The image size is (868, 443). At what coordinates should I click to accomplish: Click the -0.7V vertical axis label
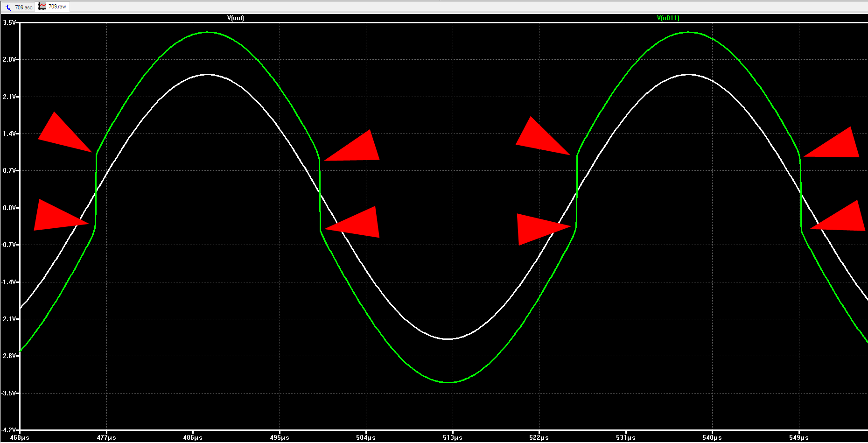(x=8, y=245)
